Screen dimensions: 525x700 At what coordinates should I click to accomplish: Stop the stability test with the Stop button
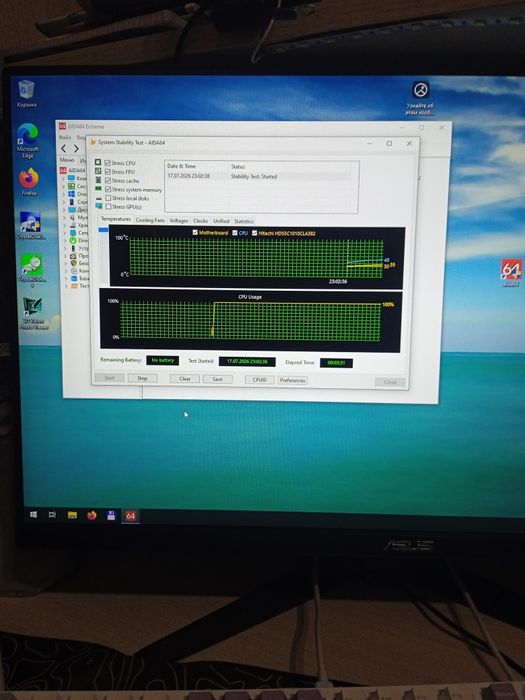[142, 378]
